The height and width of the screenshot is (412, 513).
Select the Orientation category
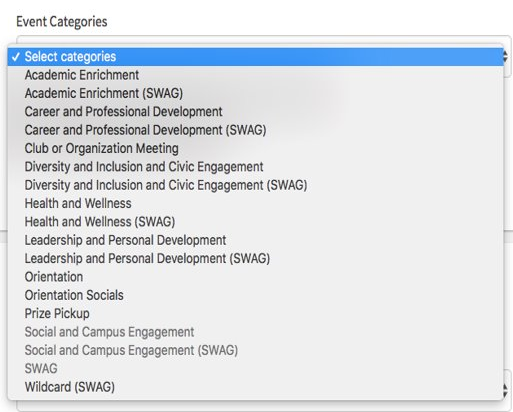click(x=255, y=277)
